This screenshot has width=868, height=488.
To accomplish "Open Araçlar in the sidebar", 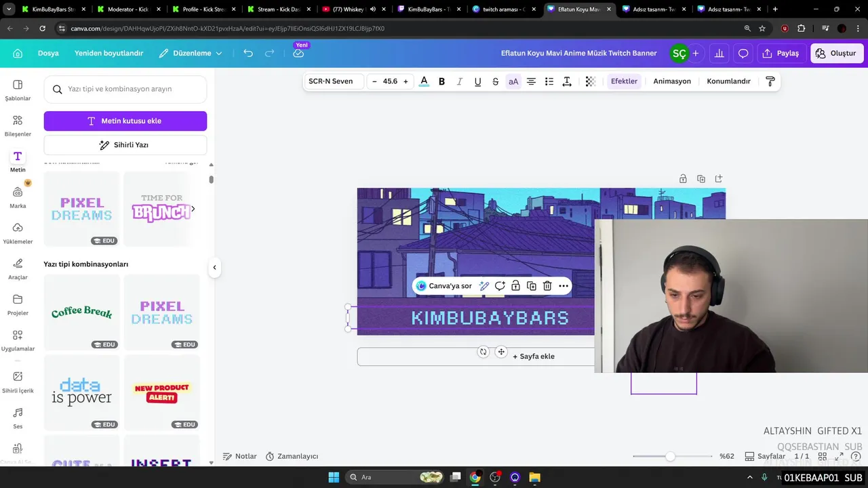I will pyautogui.click(x=18, y=269).
